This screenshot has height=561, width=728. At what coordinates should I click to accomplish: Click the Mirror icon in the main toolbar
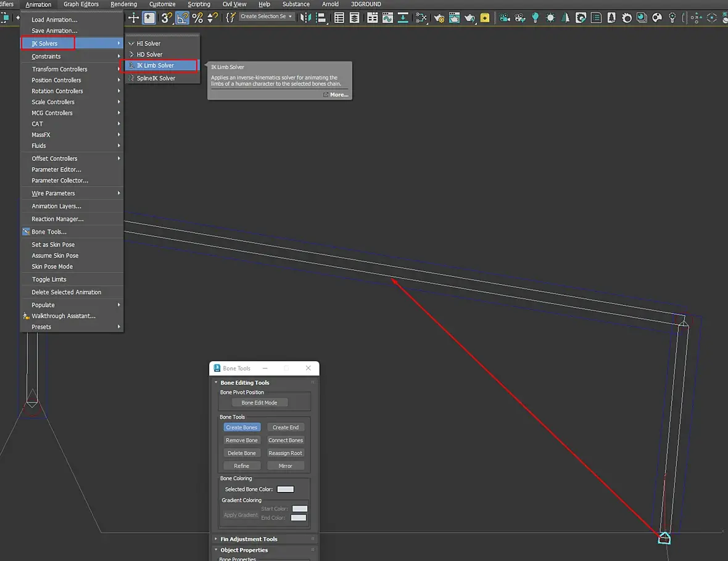click(x=306, y=18)
